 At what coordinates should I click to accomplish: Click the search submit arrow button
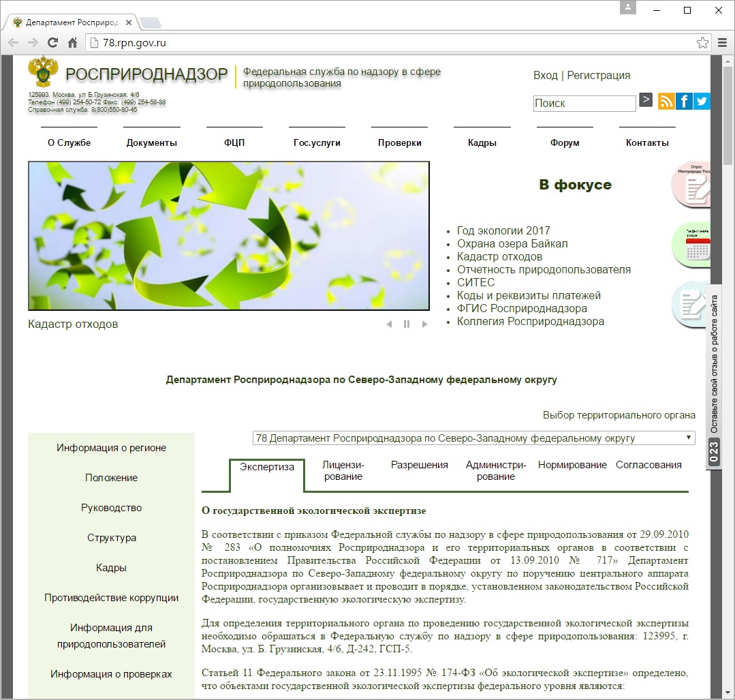point(646,100)
